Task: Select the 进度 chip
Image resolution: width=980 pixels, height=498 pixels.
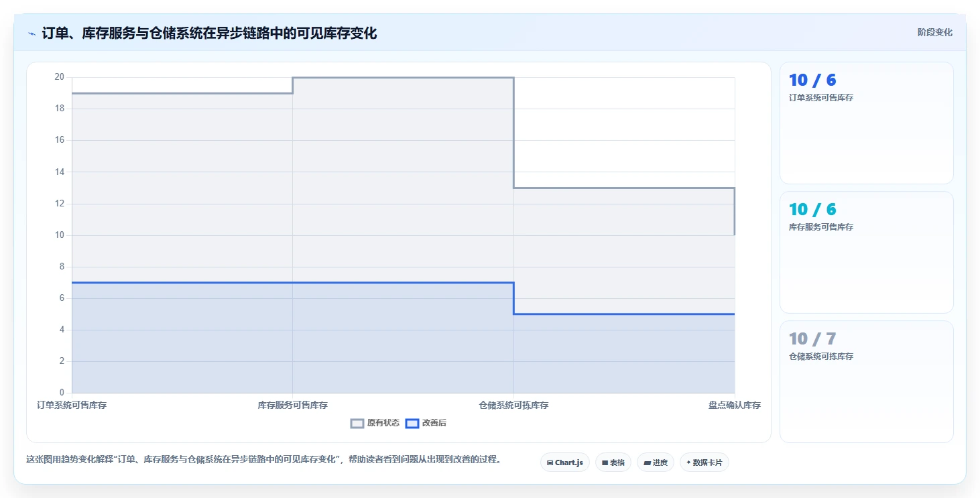Action: point(656,462)
